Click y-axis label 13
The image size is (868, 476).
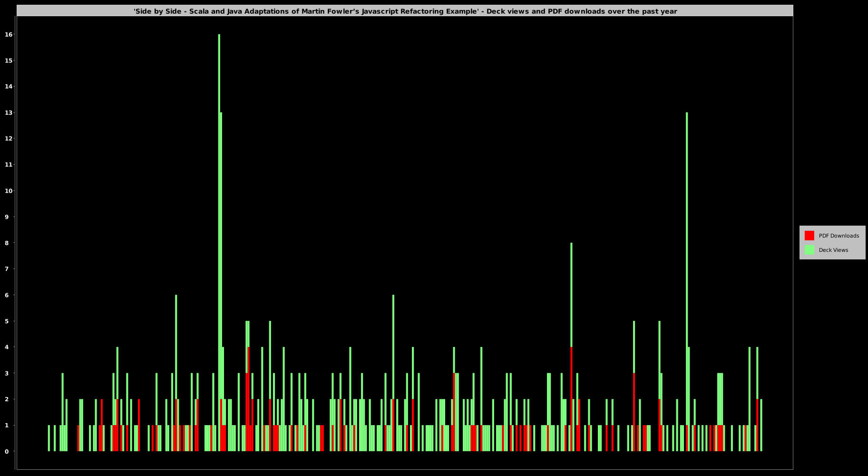tap(9, 112)
